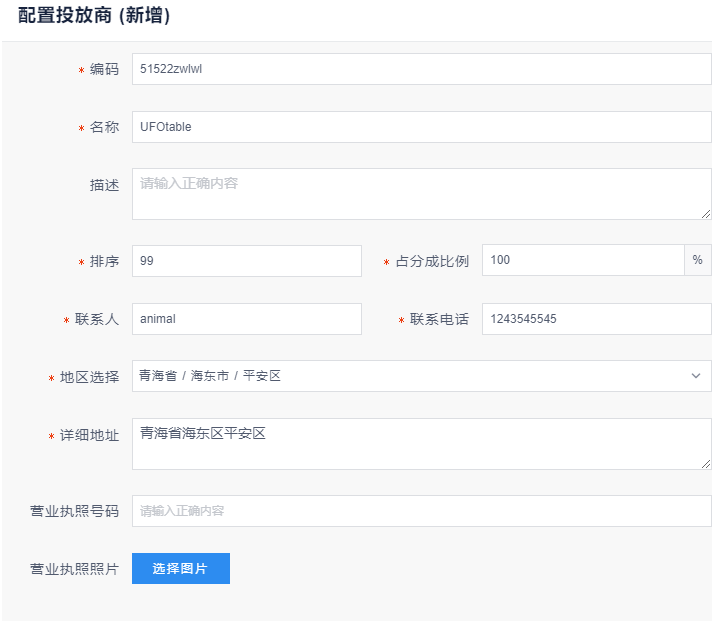Click the 地区选择 label
This screenshot has height=621, width=712.
tap(89, 377)
